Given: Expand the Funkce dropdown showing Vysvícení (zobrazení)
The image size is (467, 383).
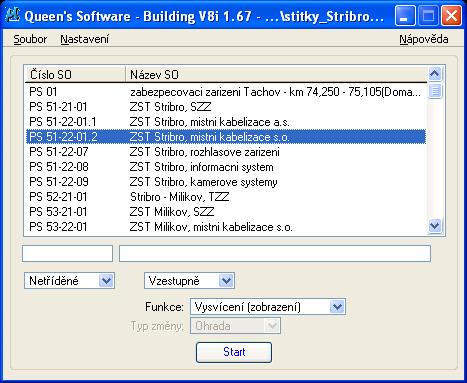Looking at the screenshot, I should [x=268, y=306].
